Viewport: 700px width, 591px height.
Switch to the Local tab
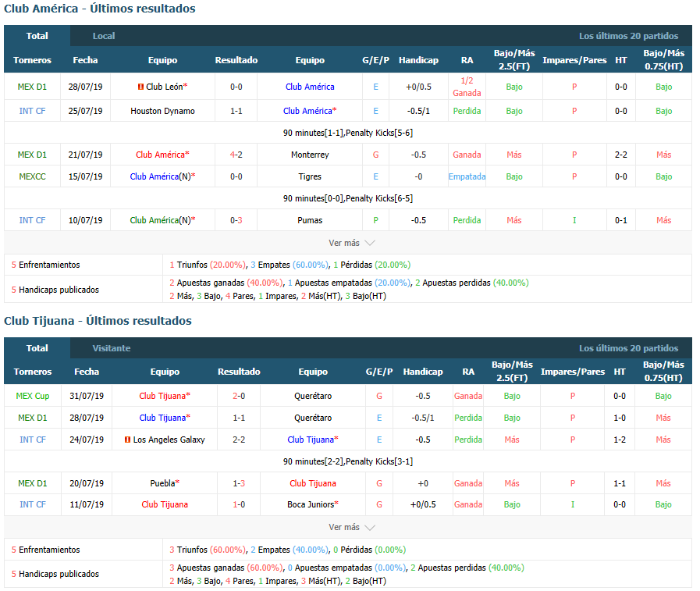(104, 36)
